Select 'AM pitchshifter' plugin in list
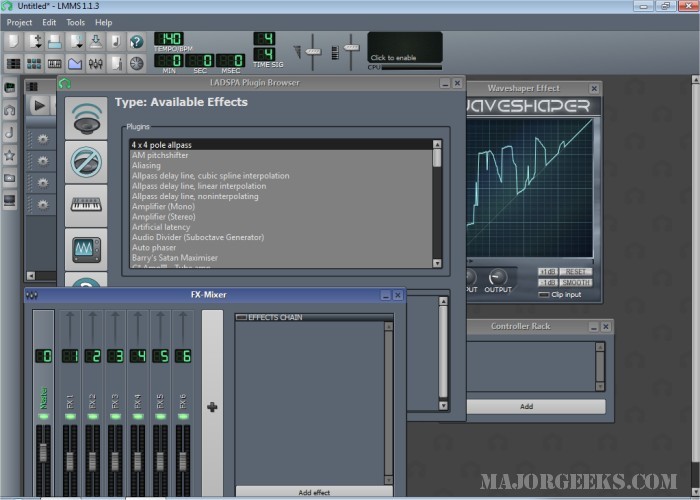This screenshot has width=700, height=500. click(160, 155)
